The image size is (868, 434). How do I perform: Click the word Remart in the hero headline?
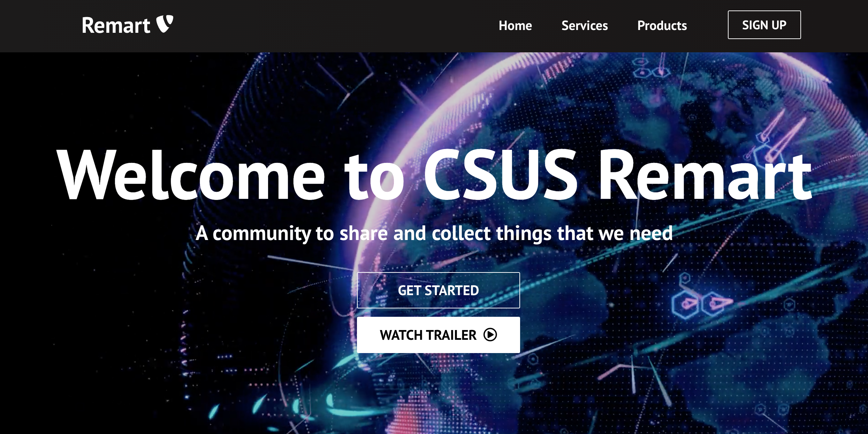pyautogui.click(x=704, y=174)
